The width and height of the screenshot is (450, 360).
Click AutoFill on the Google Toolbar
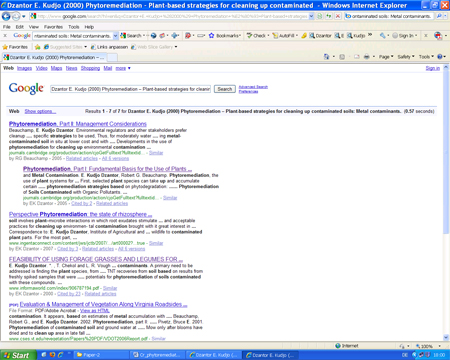tap(285, 36)
